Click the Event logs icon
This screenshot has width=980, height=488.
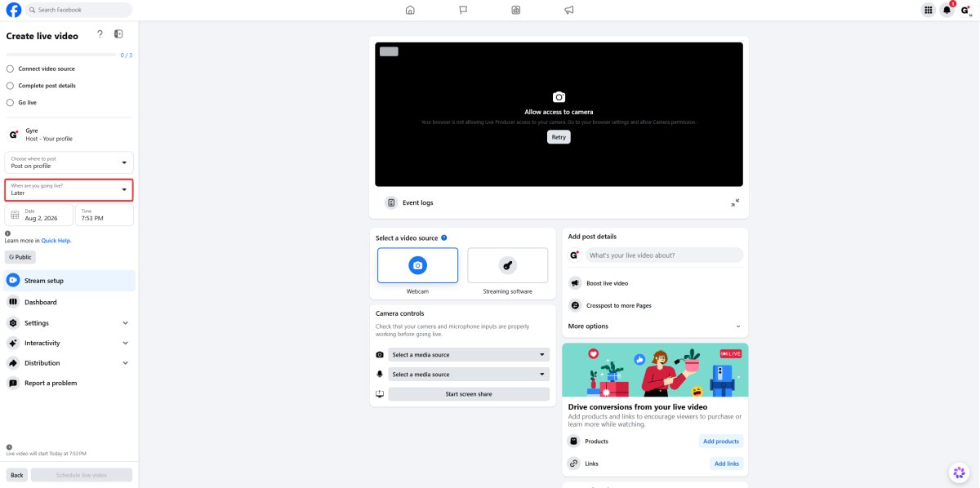(391, 202)
